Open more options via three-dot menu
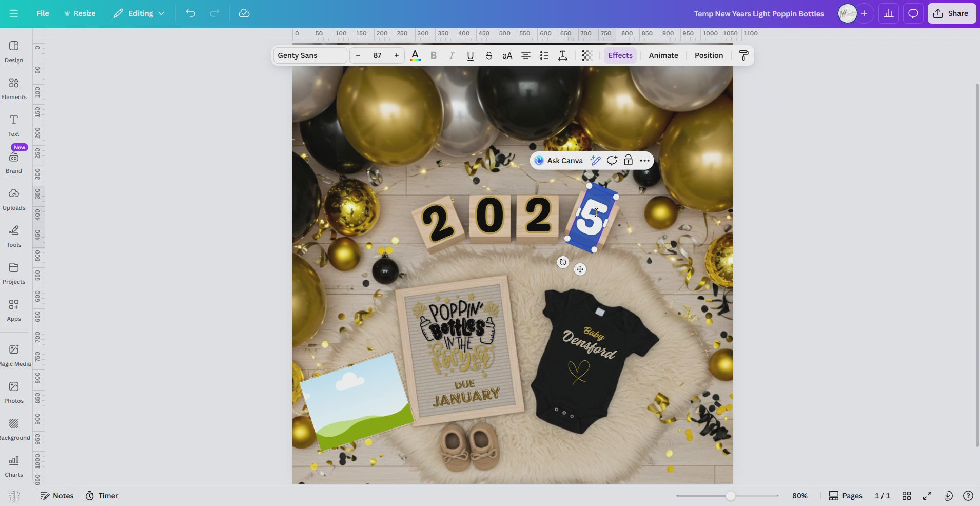Viewport: 980px width, 506px height. tap(644, 160)
